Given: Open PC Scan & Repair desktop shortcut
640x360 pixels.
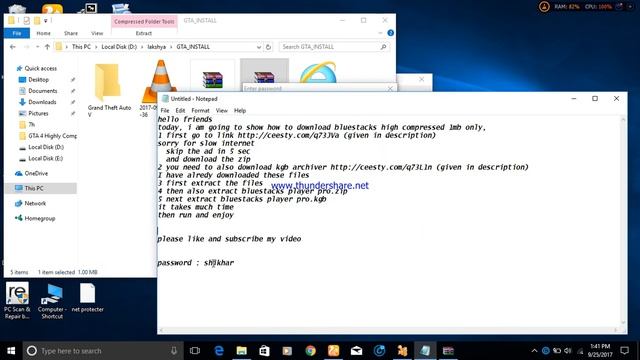Looking at the screenshot, I should (x=17, y=301).
